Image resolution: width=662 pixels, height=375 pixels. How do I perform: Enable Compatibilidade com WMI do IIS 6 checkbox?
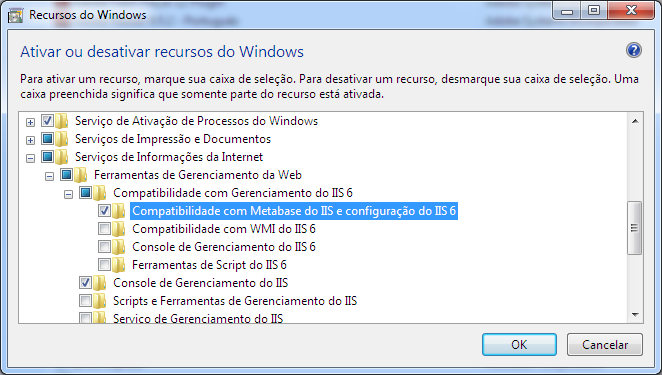[104, 228]
